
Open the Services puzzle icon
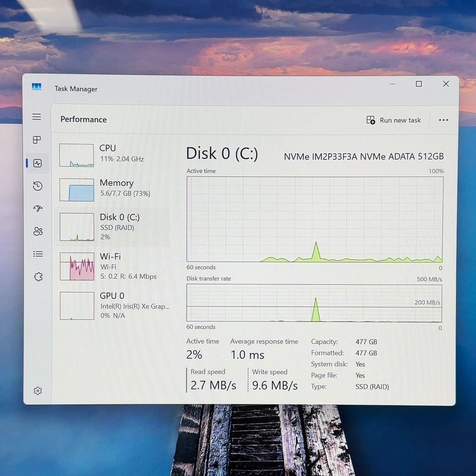pyautogui.click(x=38, y=276)
